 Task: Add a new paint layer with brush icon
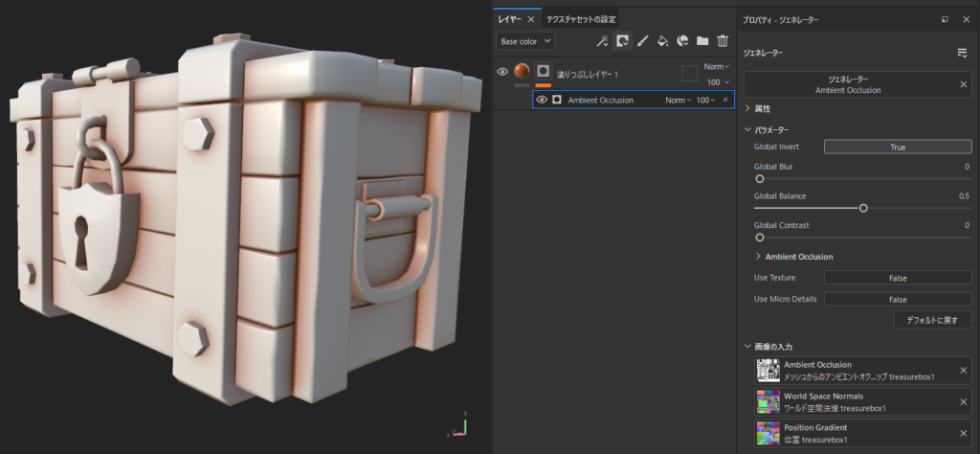coord(642,41)
